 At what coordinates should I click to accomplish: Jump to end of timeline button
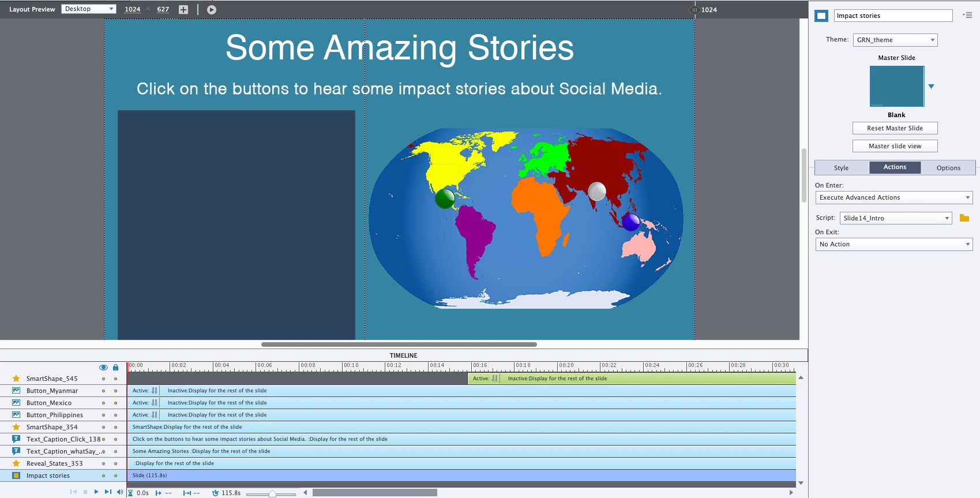point(108,492)
